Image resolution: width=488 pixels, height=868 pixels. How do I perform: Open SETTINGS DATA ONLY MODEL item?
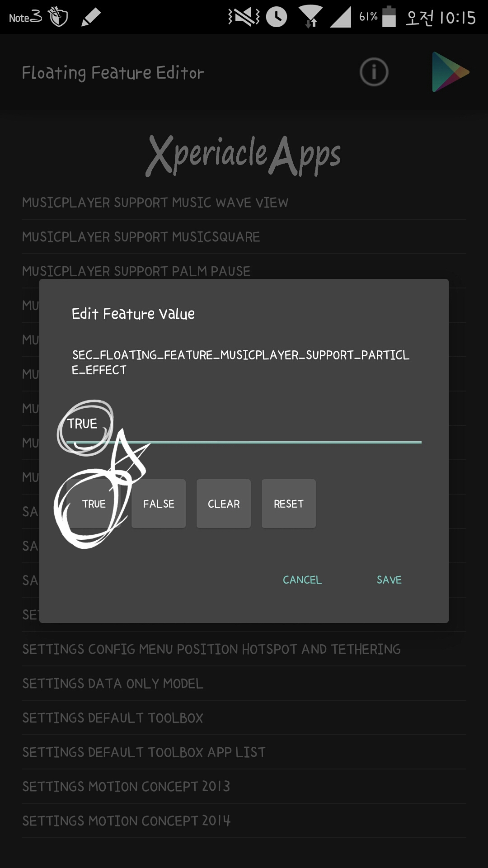113,684
